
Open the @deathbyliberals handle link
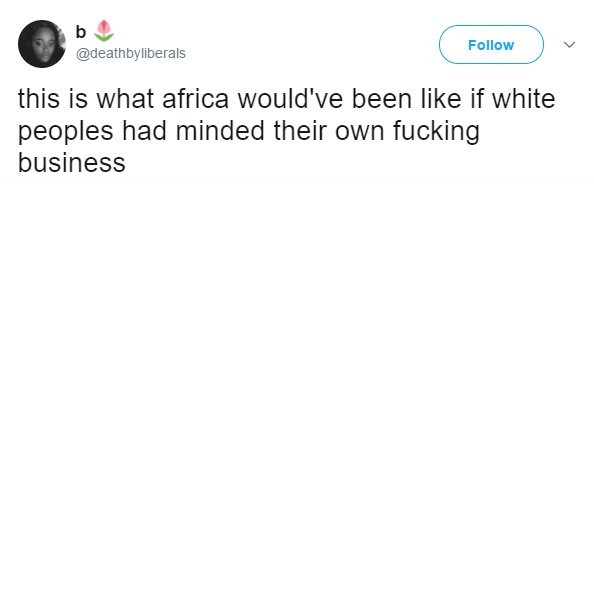[131, 54]
